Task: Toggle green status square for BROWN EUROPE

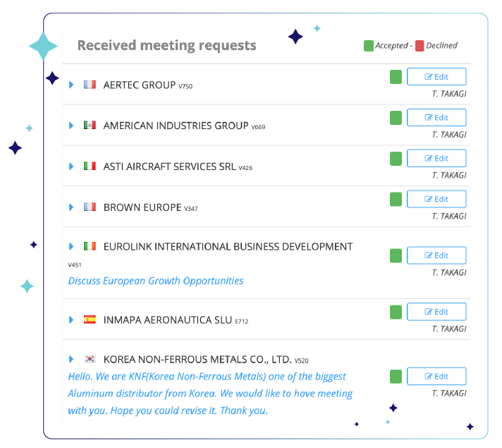Action: tap(396, 199)
